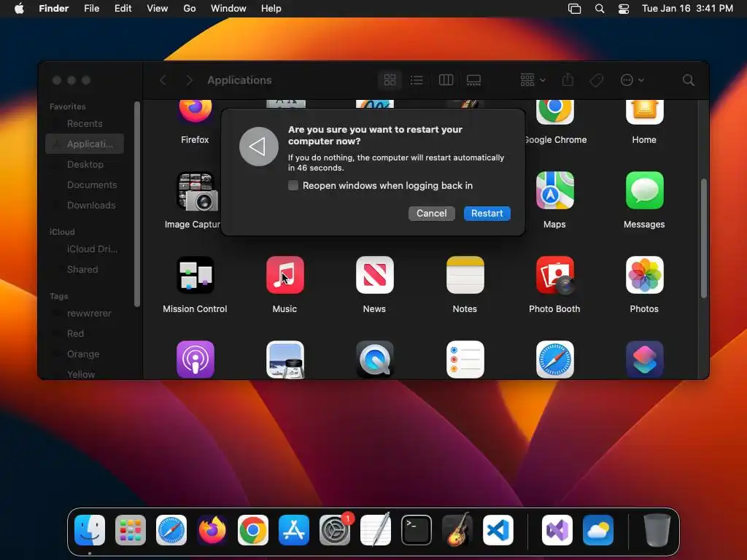The image size is (747, 560).
Task: Select Downloads in Finder sidebar
Action: pos(85,205)
